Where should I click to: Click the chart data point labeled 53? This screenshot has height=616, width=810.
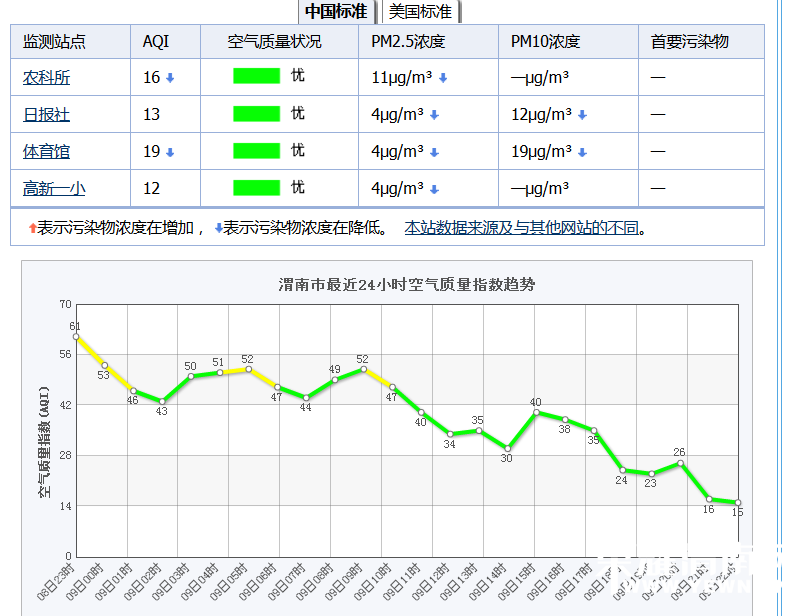(x=105, y=365)
